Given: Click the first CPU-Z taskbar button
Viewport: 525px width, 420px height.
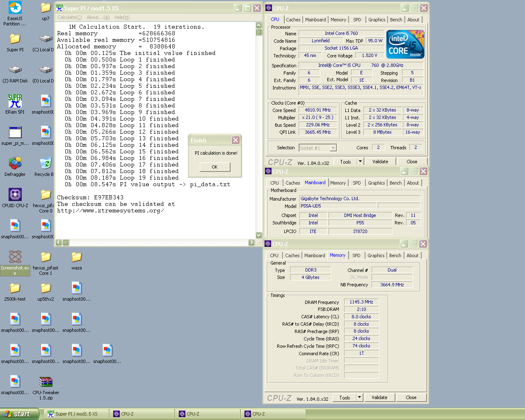Looking at the screenshot, I should click(x=142, y=414).
